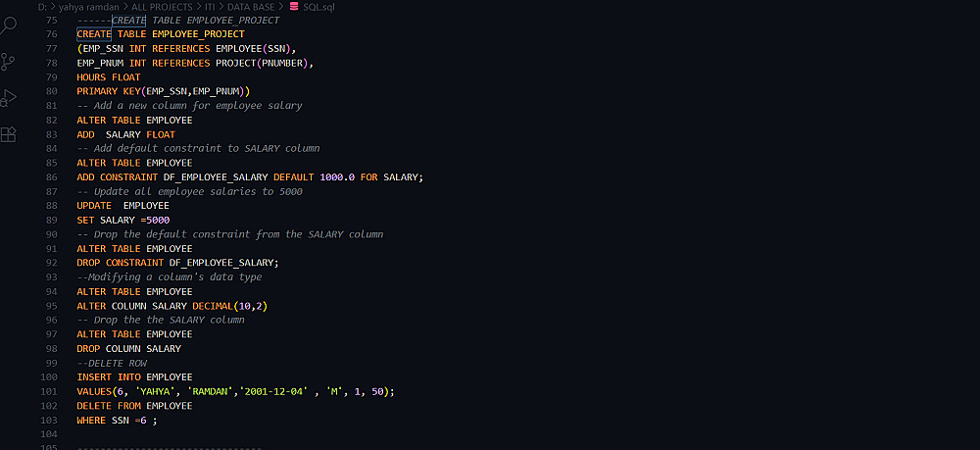Click line number 76 in the gutter
Image resolution: width=980 pixels, height=450 pixels.
pyautogui.click(x=52, y=33)
